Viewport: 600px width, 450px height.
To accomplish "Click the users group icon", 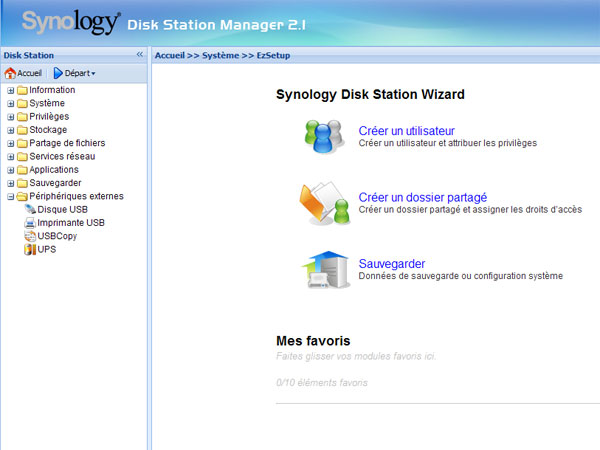I will pyautogui.click(x=323, y=137).
